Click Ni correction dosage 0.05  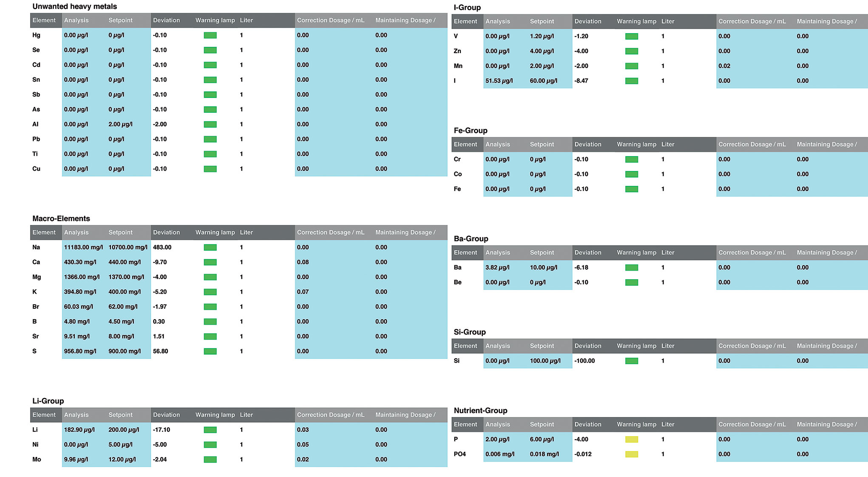(x=303, y=445)
